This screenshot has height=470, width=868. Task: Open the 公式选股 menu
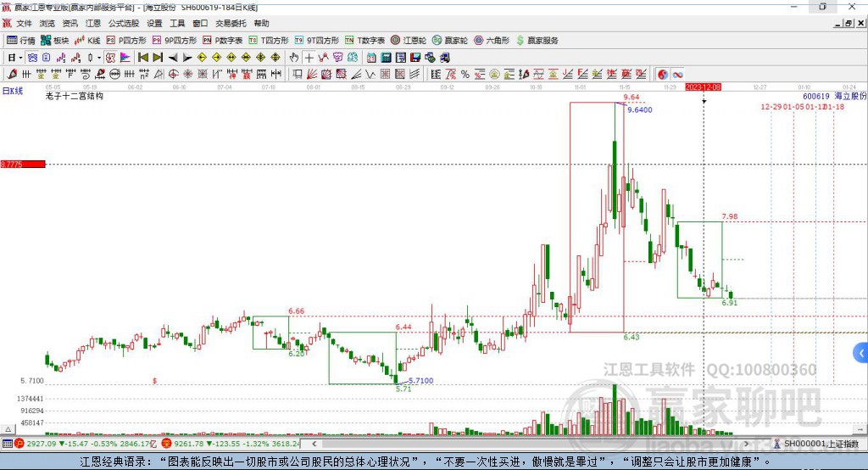[x=124, y=23]
